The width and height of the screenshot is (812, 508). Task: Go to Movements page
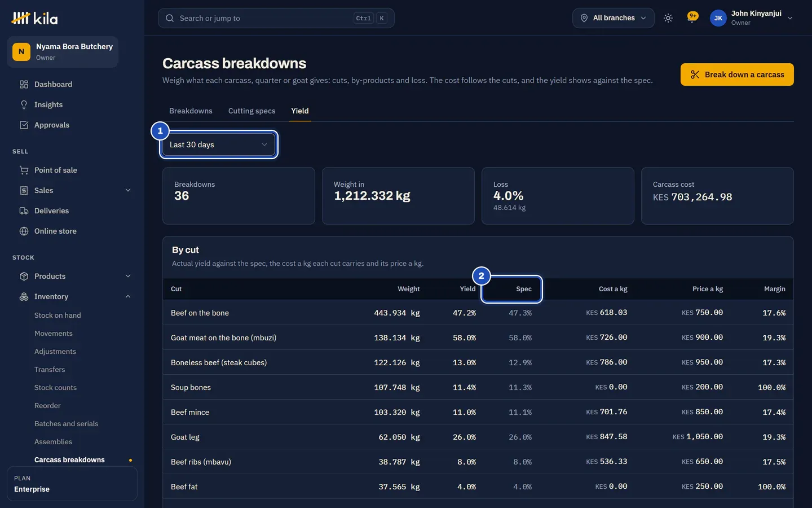click(x=54, y=334)
